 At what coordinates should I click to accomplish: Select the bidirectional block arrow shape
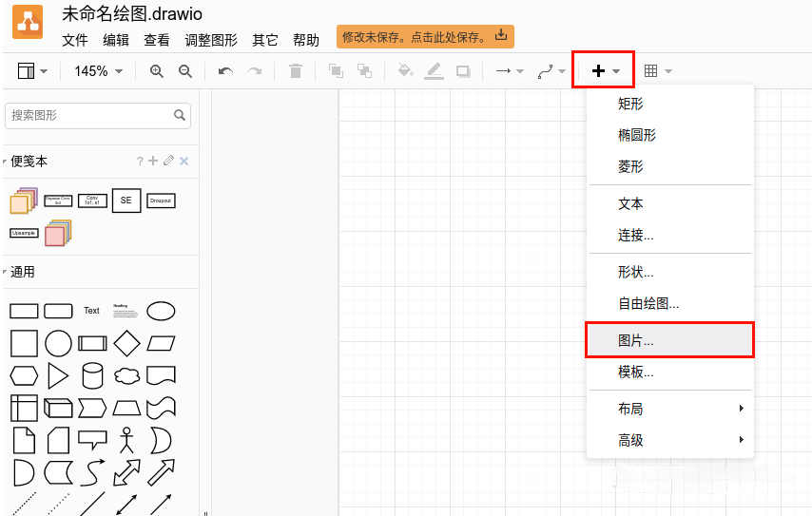126,472
